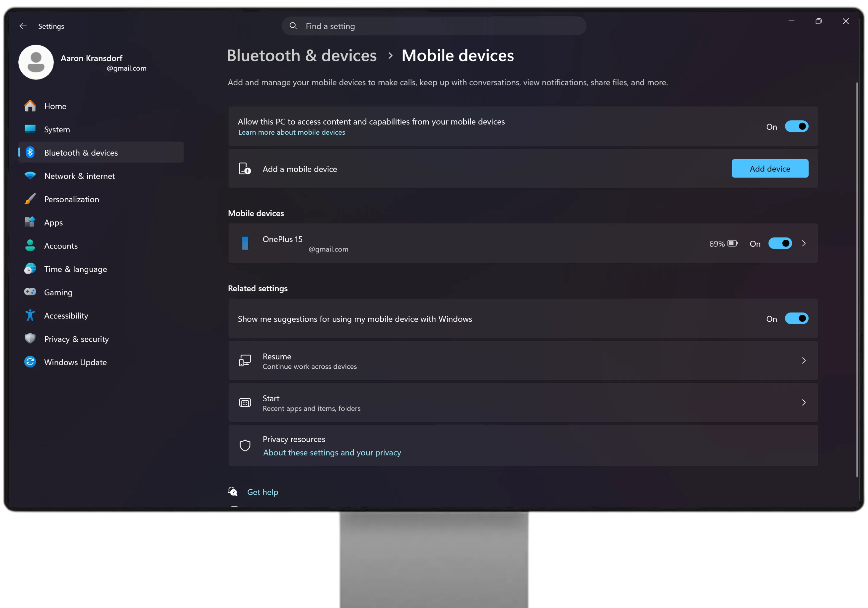Click the Apps icon in sidebar
868x608 pixels.
(x=30, y=222)
